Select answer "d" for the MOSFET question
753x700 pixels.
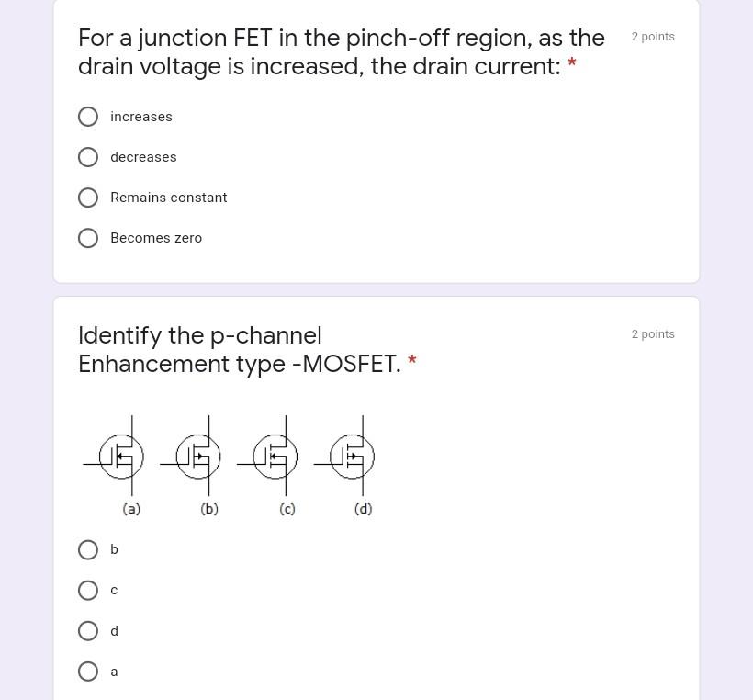[x=88, y=631]
